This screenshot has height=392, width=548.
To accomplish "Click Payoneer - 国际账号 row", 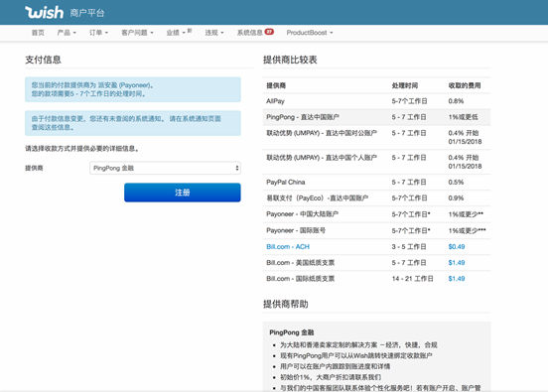I will pos(377,230).
